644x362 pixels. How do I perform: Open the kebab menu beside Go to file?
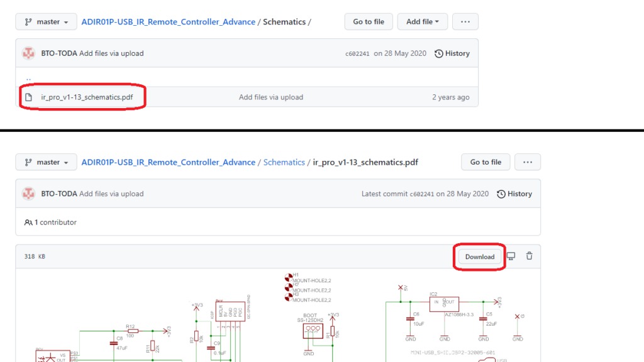[x=528, y=162]
